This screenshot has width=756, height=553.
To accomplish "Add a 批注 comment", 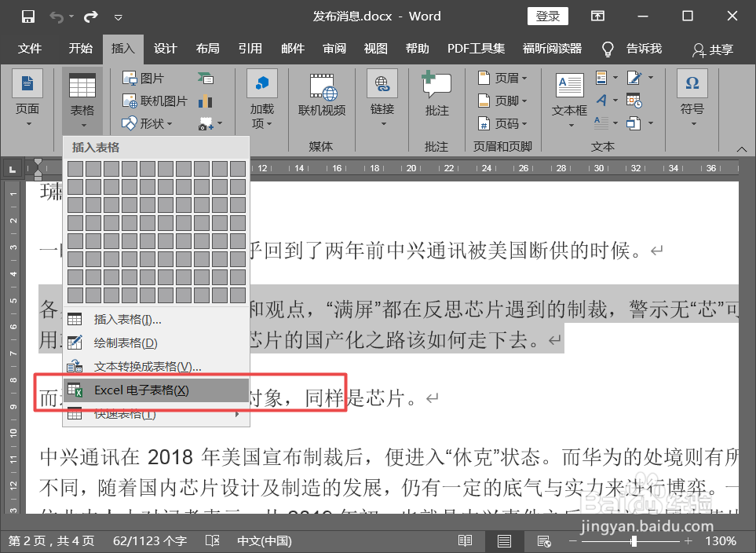I will point(437,95).
